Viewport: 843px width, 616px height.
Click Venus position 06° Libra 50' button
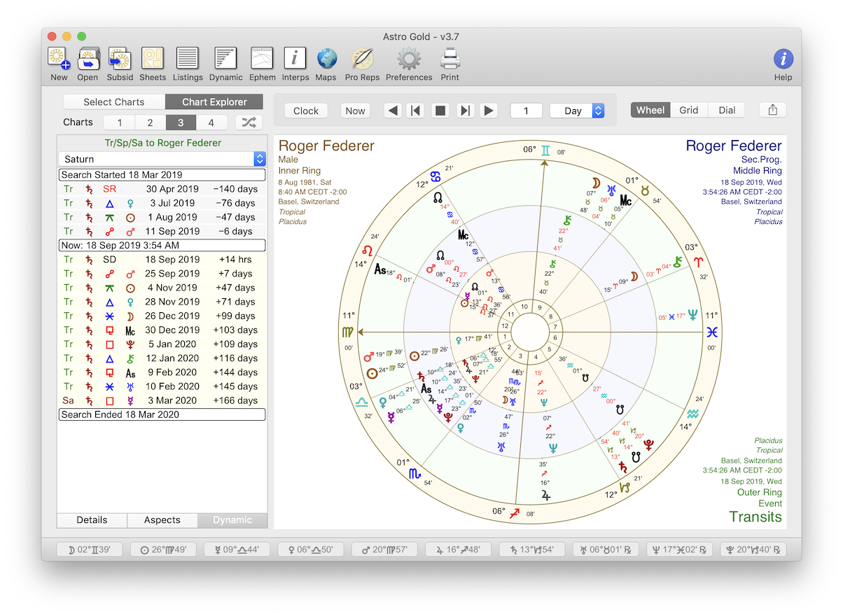click(311, 550)
